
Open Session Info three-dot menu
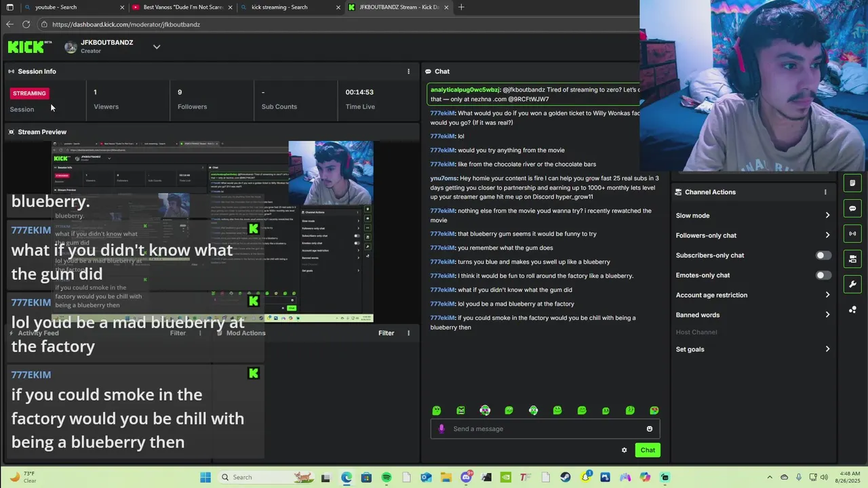click(x=408, y=71)
